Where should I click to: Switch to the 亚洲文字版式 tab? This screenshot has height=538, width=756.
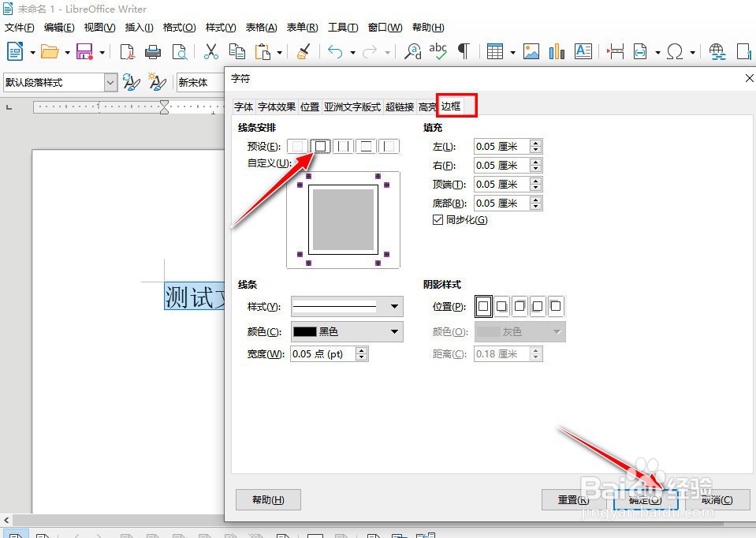click(x=352, y=106)
